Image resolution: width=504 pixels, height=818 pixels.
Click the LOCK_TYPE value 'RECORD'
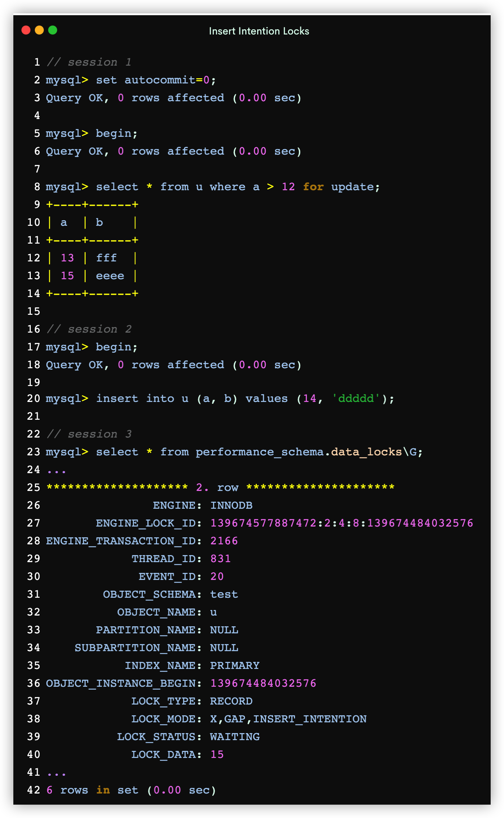click(x=232, y=701)
